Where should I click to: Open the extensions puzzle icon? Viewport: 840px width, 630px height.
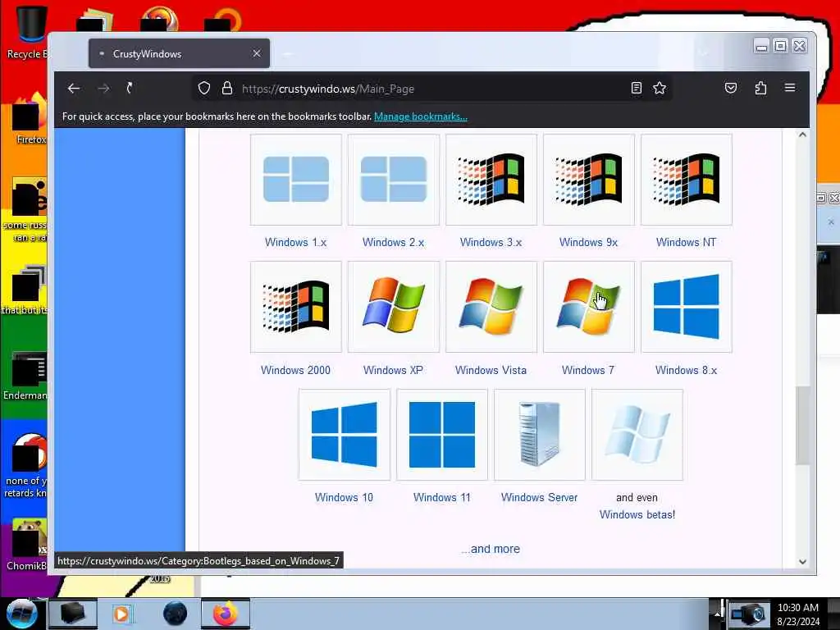click(x=760, y=88)
